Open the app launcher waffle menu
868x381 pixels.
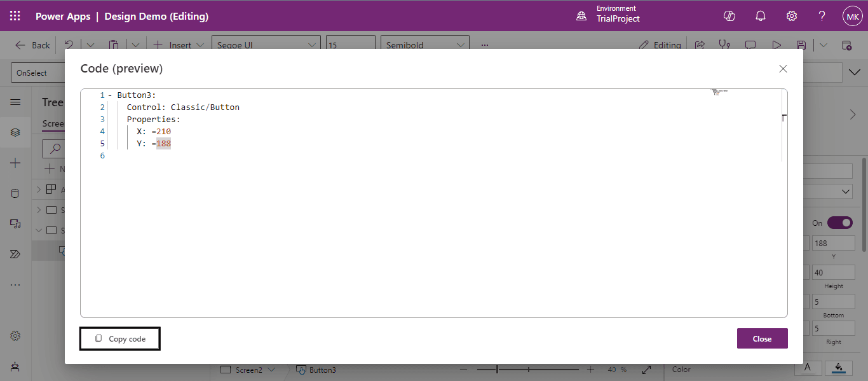click(15, 16)
